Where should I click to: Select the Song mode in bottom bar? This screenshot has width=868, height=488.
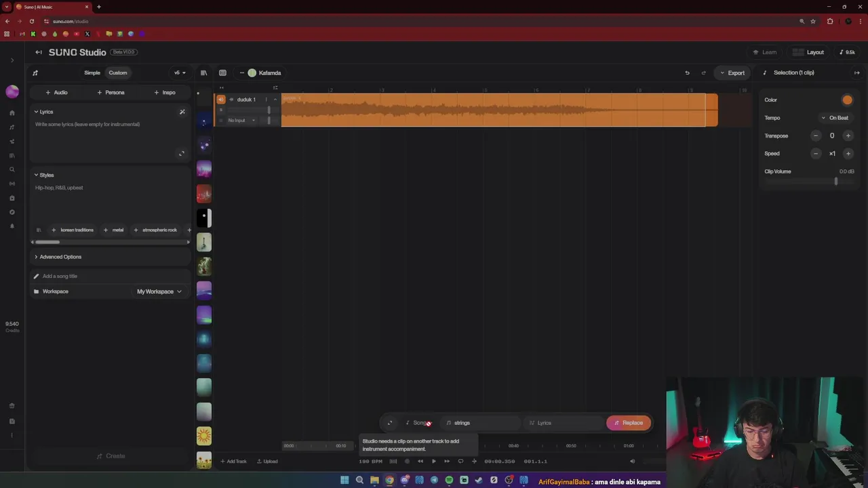pyautogui.click(x=419, y=423)
